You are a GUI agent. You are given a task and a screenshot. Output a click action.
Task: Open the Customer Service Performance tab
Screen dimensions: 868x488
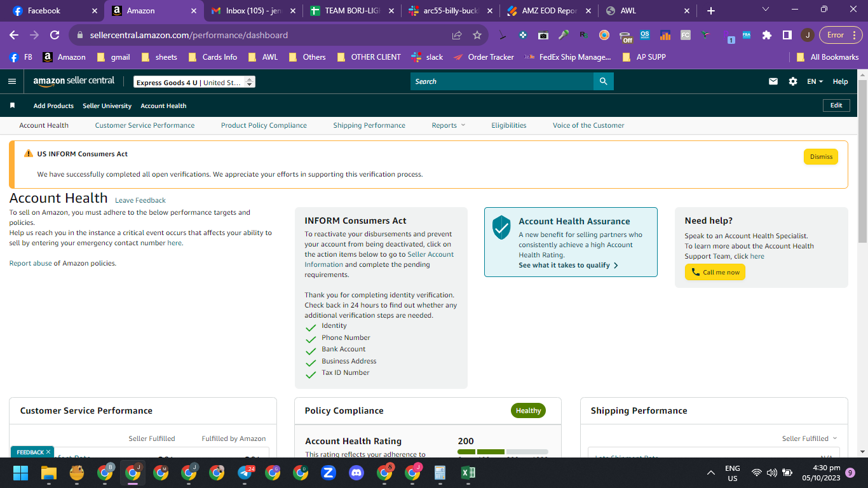click(145, 125)
